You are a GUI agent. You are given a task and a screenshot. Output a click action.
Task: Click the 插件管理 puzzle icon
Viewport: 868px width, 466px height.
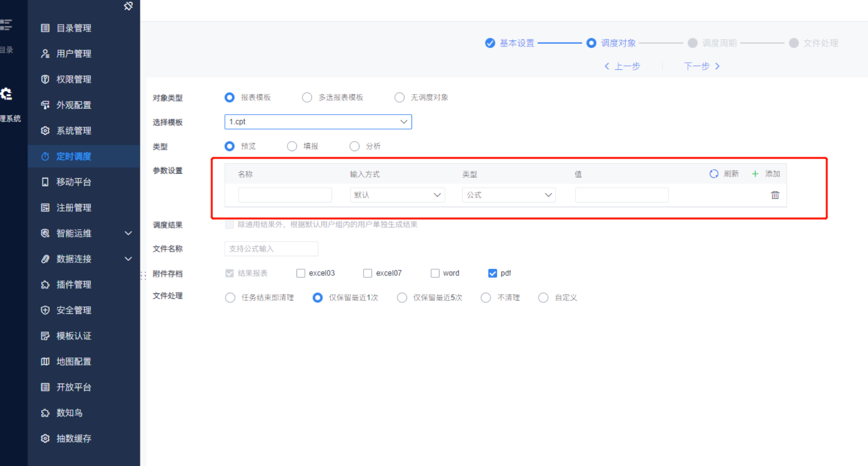point(45,284)
